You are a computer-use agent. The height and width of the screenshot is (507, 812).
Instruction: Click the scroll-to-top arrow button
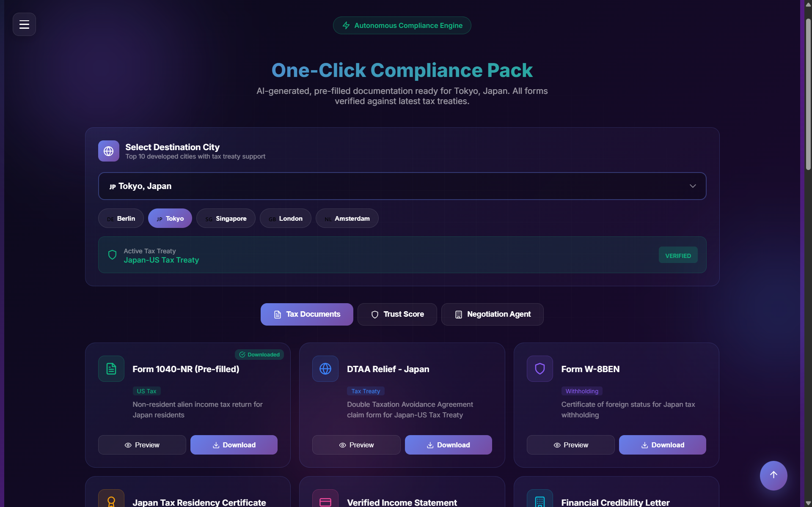point(773,475)
